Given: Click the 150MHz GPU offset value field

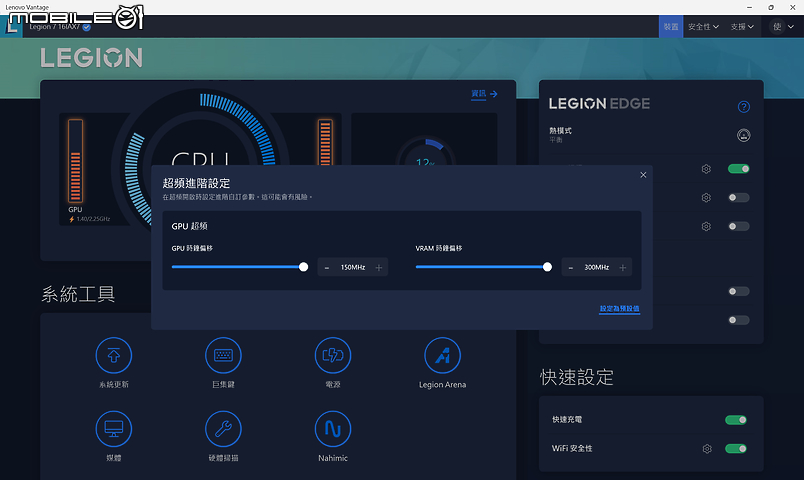Looking at the screenshot, I should point(353,268).
